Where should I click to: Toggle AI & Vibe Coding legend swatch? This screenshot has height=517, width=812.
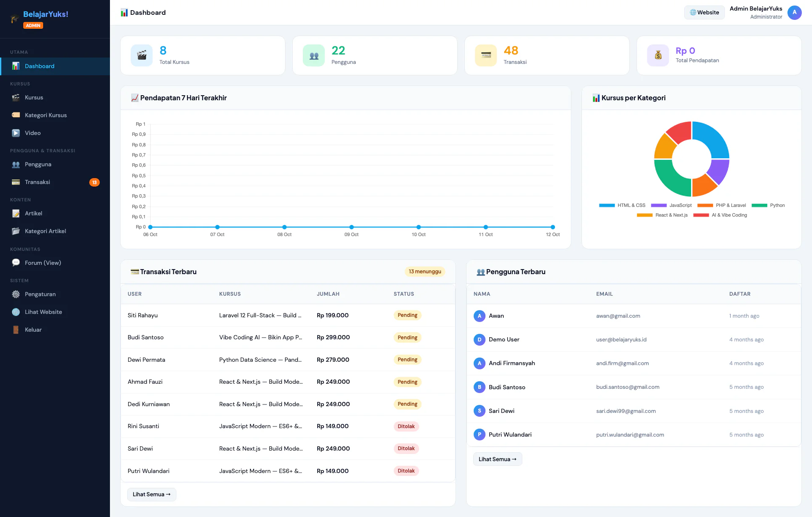pos(701,215)
